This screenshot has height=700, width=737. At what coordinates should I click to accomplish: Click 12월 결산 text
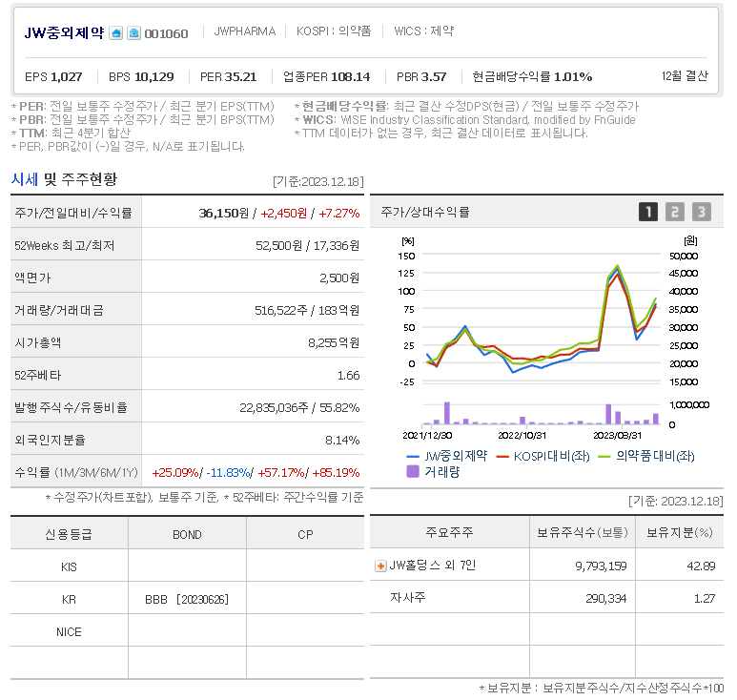click(685, 76)
